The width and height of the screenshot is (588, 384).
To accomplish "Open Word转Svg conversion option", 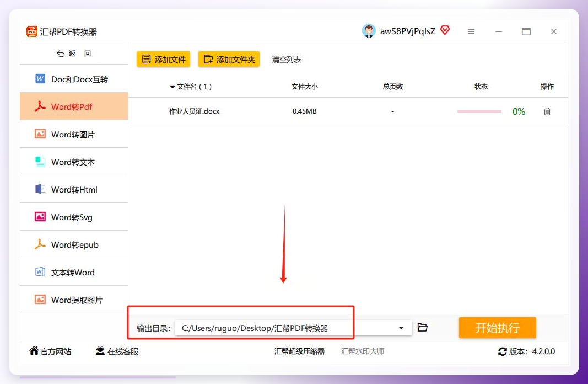I will (x=74, y=217).
